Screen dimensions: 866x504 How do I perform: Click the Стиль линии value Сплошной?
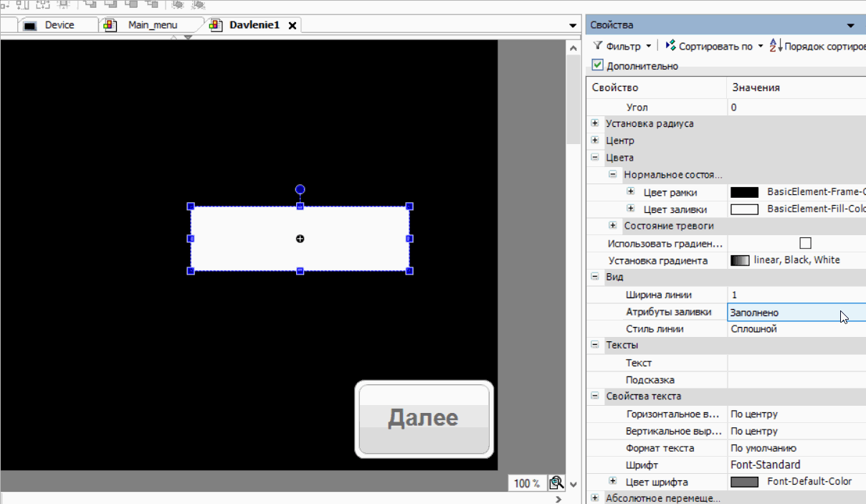pos(753,329)
